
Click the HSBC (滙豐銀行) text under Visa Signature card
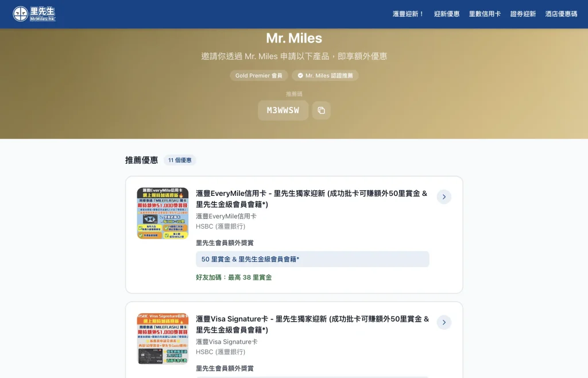pyautogui.click(x=220, y=352)
